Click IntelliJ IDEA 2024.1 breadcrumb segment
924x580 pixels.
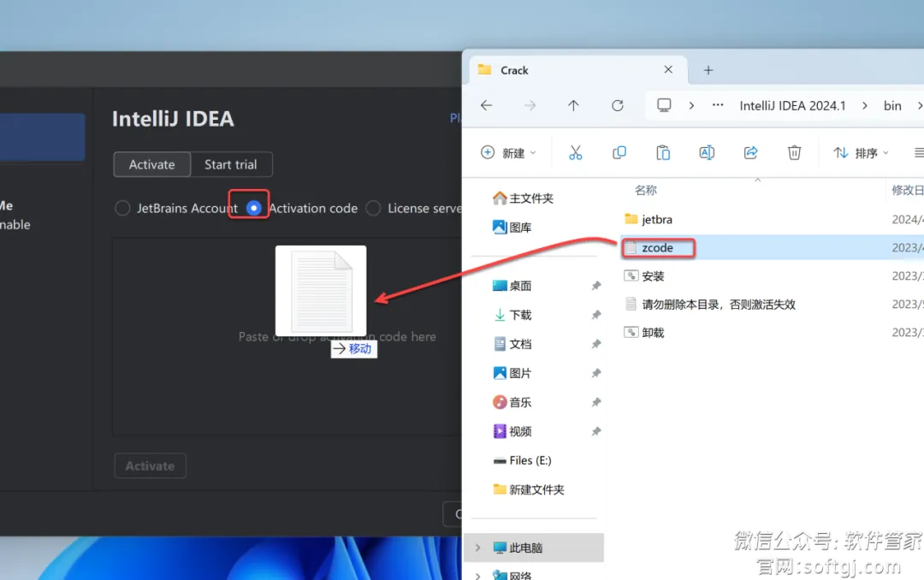click(792, 105)
